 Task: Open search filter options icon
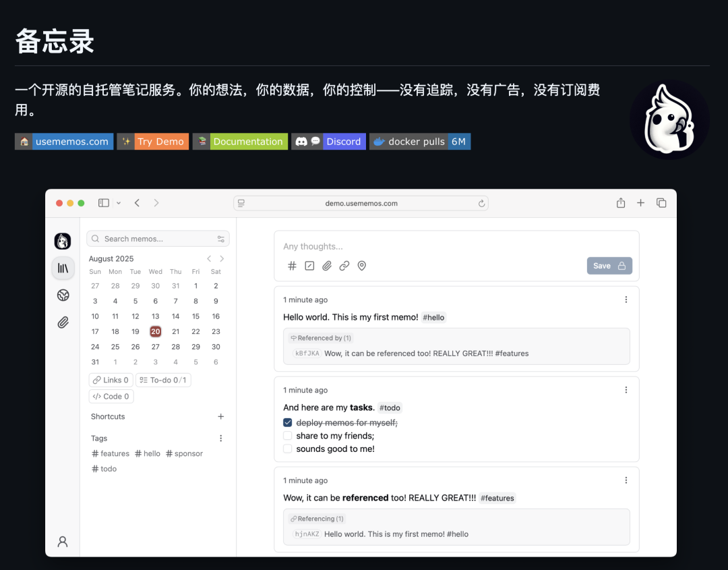pyautogui.click(x=220, y=238)
